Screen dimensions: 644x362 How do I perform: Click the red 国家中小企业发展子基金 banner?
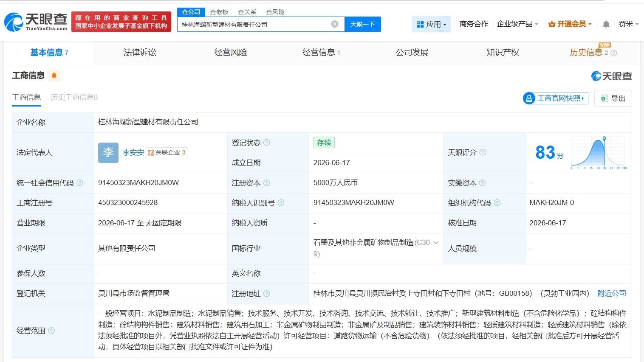tap(121, 22)
